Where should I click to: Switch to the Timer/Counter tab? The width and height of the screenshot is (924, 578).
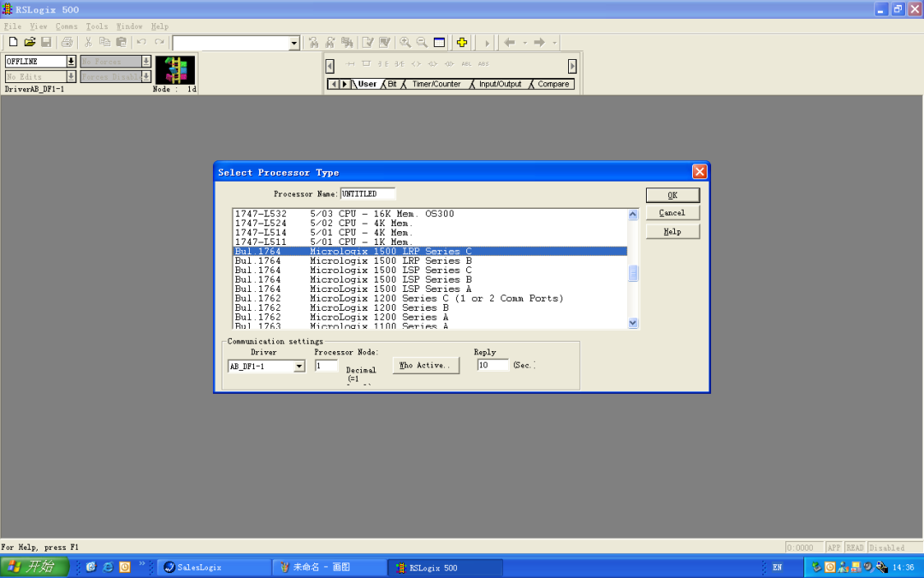click(436, 84)
